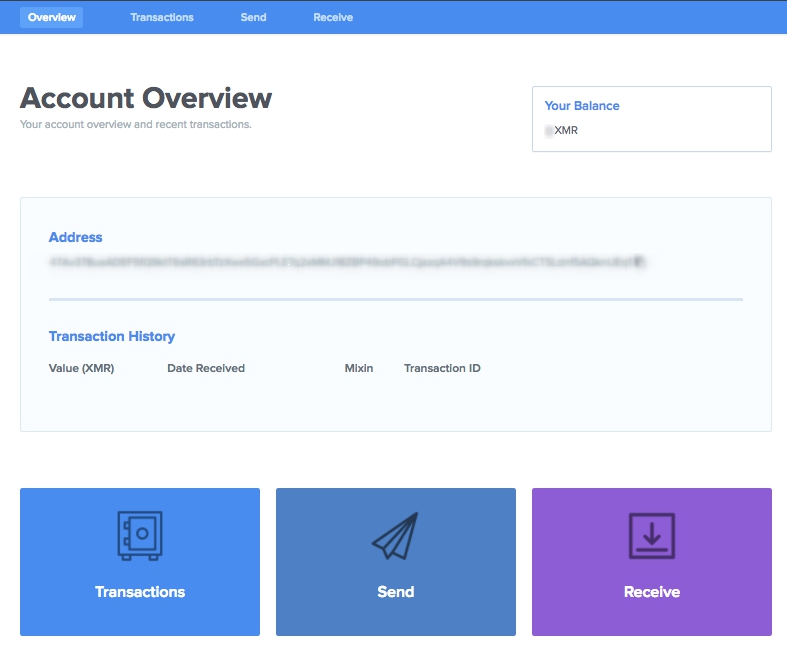This screenshot has width=787, height=645.
Task: Click the Transaction History heading
Action: (x=112, y=337)
